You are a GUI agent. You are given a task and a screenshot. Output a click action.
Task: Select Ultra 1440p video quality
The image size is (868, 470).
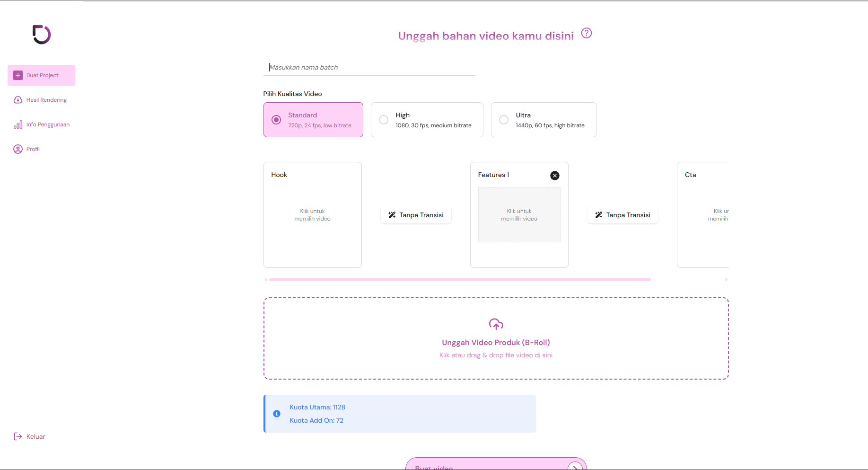click(544, 120)
